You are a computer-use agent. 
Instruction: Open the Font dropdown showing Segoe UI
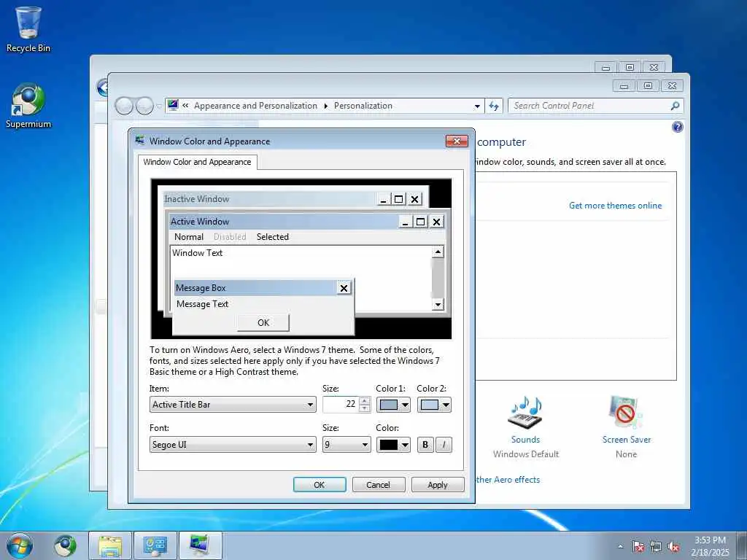click(x=233, y=445)
